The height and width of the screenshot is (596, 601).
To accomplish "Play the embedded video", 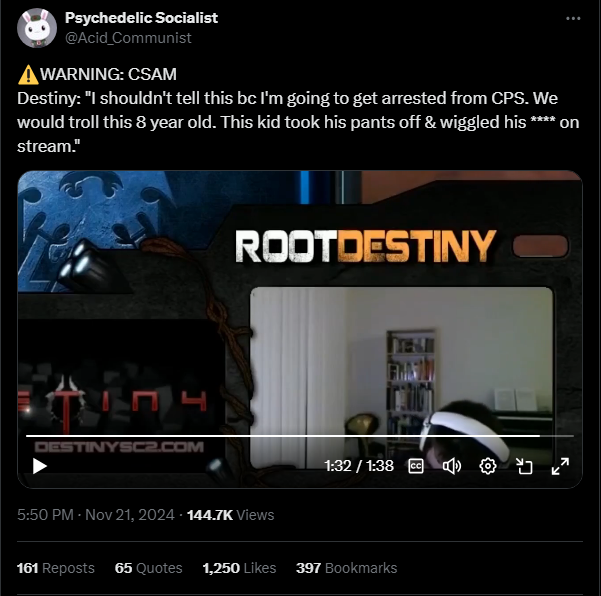I will 39,466.
